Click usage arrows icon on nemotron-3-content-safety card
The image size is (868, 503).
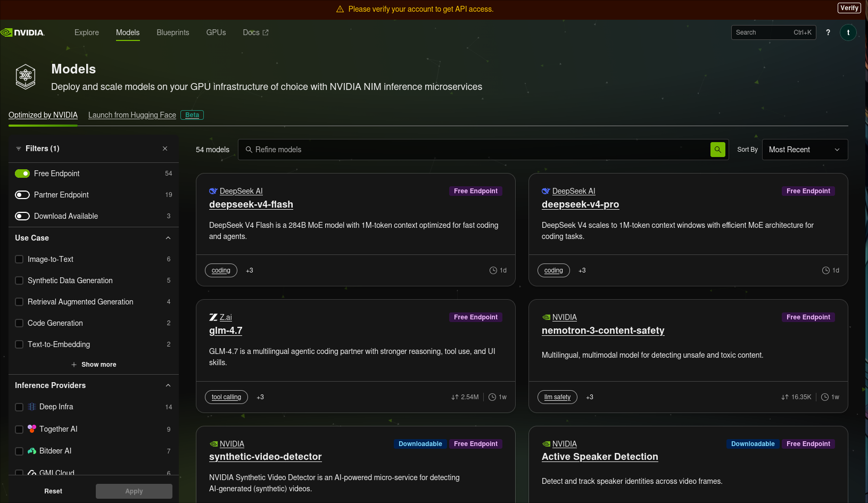point(785,397)
